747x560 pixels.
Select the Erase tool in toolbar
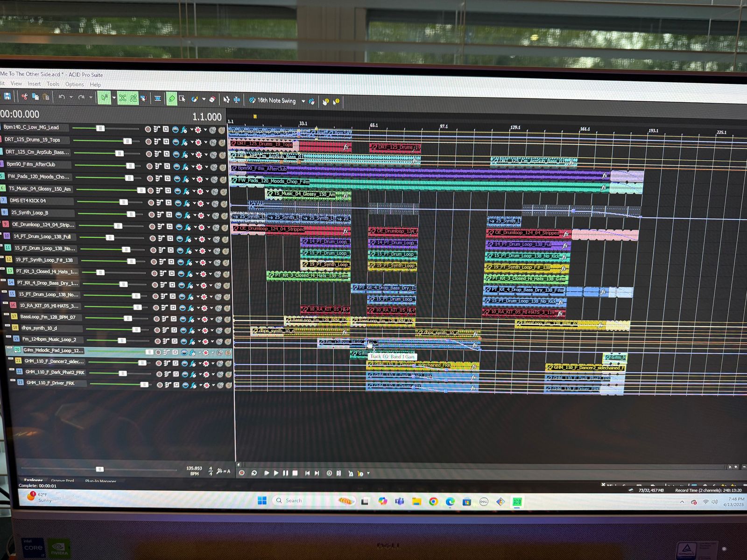coord(212,99)
